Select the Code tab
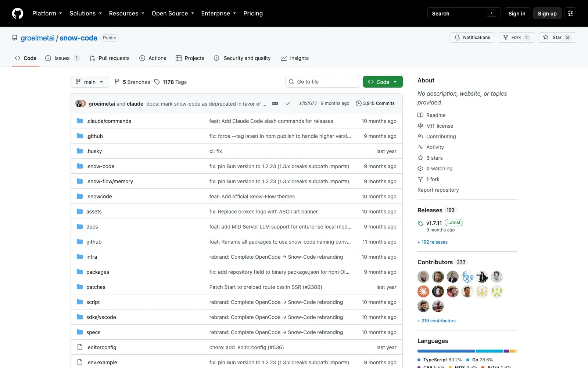The height and width of the screenshot is (368, 588). (26, 58)
